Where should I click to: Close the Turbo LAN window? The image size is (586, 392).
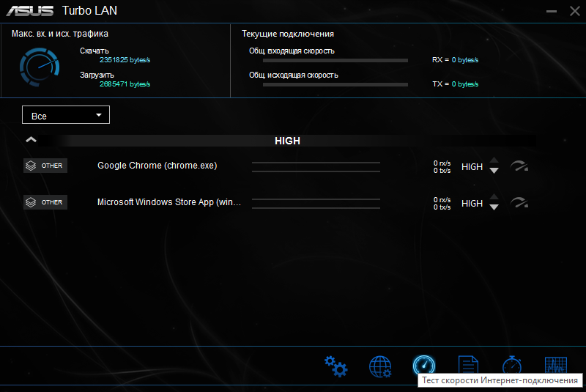(x=575, y=11)
